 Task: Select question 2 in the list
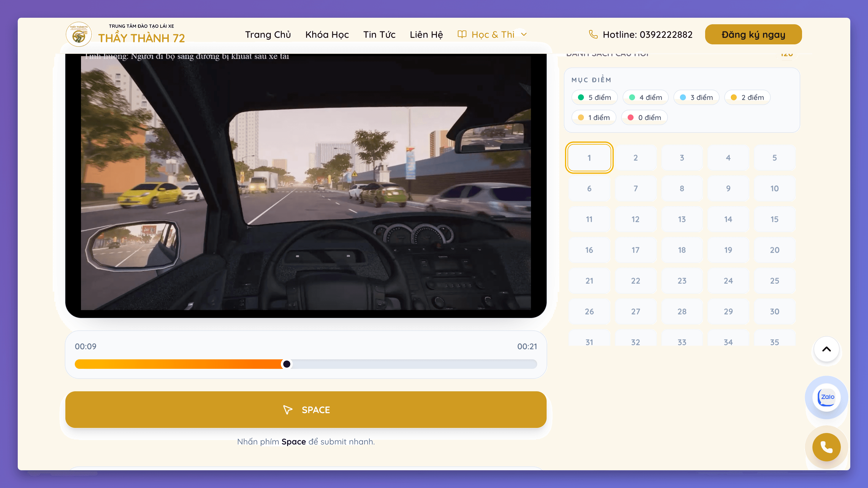click(x=636, y=158)
